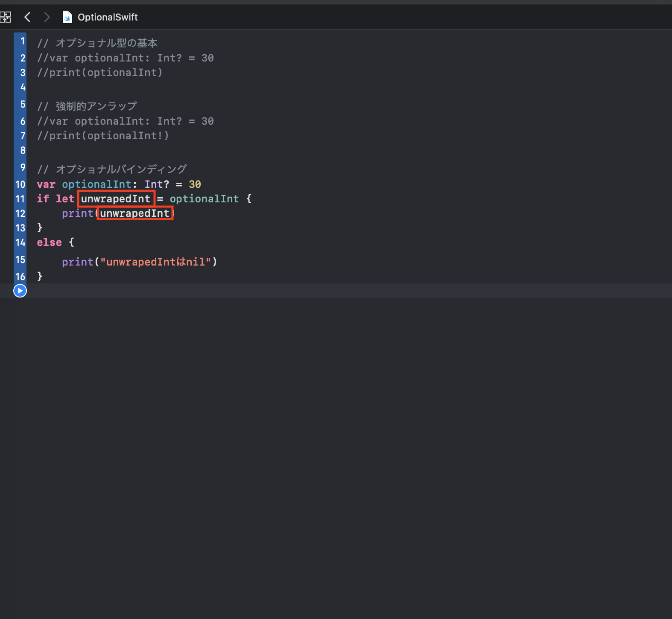672x619 pixels.
Task: Click commented line //print(optionalInt!)
Action: 103,136
